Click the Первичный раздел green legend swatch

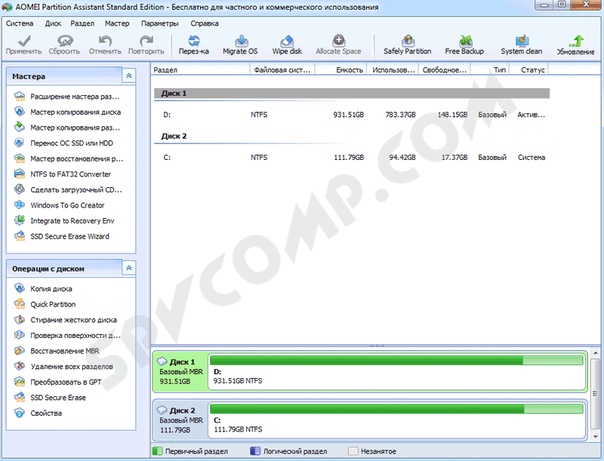tap(157, 451)
